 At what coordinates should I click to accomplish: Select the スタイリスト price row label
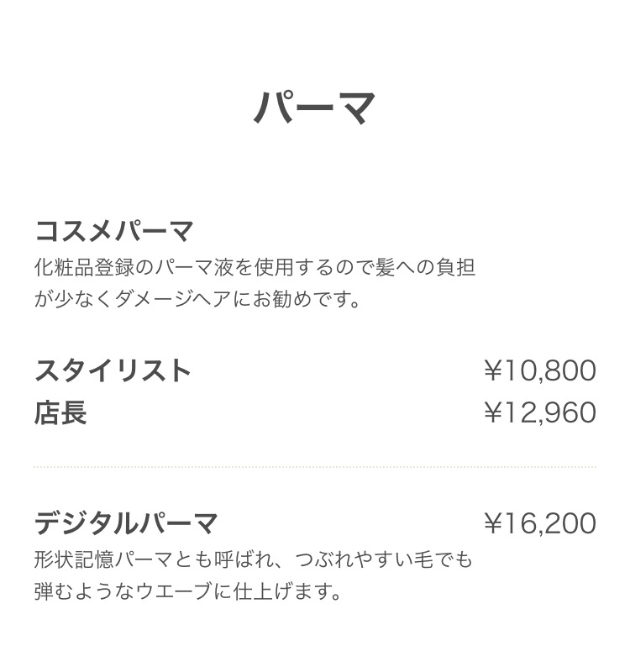pyautogui.click(x=113, y=370)
